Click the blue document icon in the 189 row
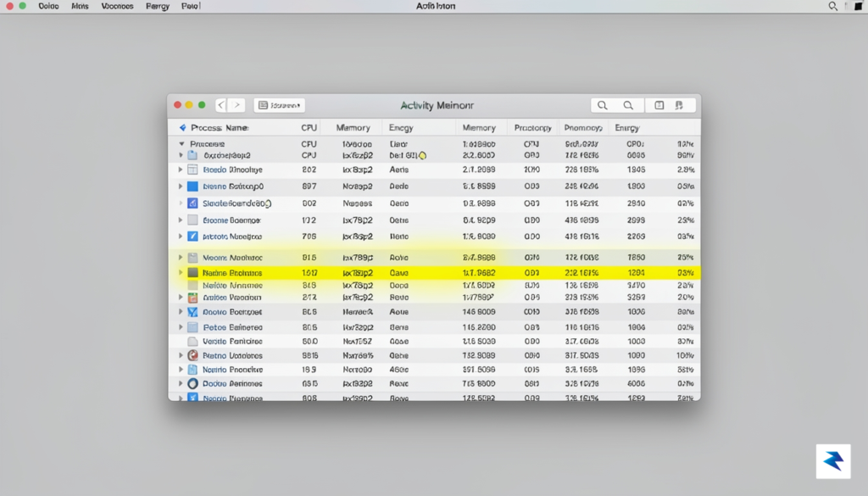 click(x=192, y=369)
